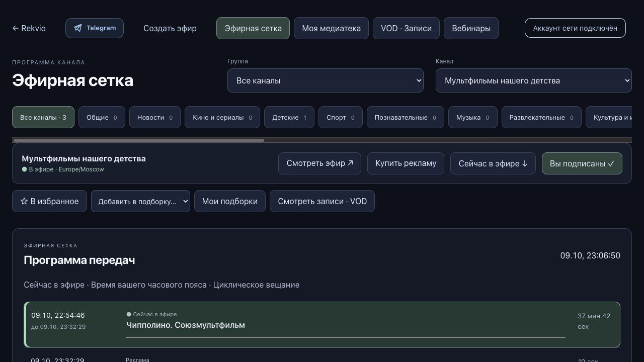This screenshot has height=362, width=644.
Task: Go back to Rekvio home
Action: [x=29, y=28]
